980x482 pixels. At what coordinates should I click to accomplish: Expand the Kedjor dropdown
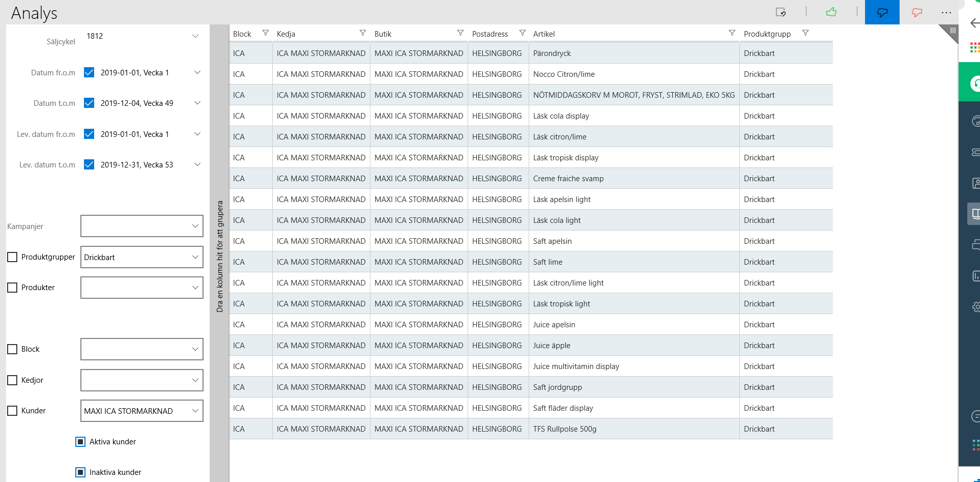click(x=142, y=380)
